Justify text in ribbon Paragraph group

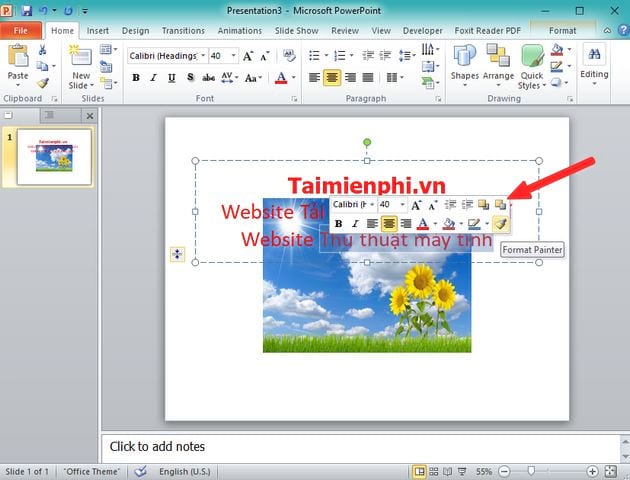point(368,77)
